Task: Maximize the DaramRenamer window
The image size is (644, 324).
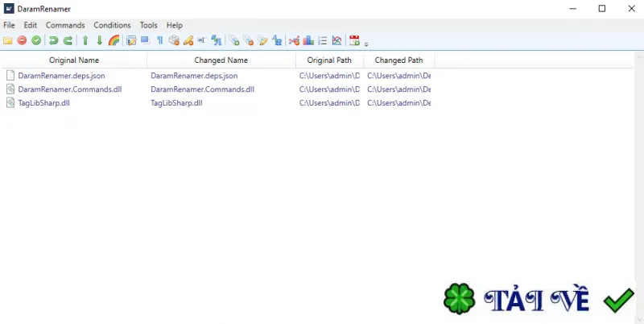Action: pyautogui.click(x=601, y=9)
